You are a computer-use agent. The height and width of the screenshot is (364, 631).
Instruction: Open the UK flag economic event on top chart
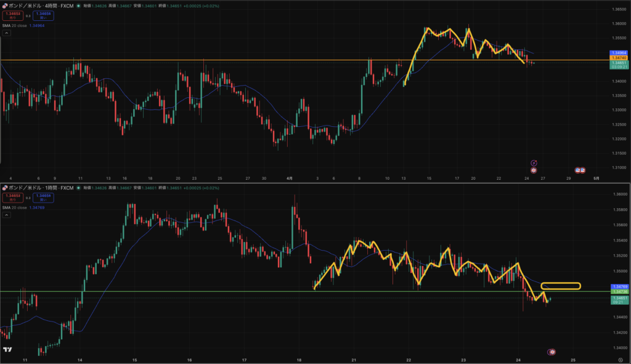534,170
